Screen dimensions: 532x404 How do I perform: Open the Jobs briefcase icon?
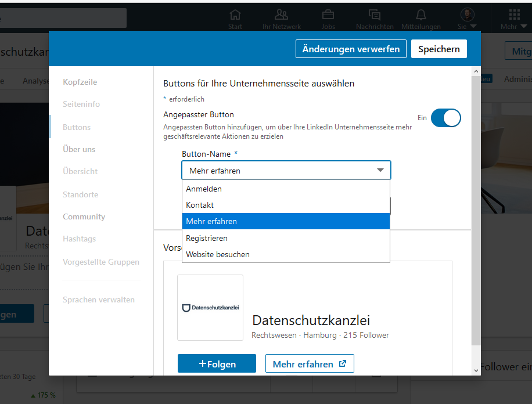click(328, 15)
